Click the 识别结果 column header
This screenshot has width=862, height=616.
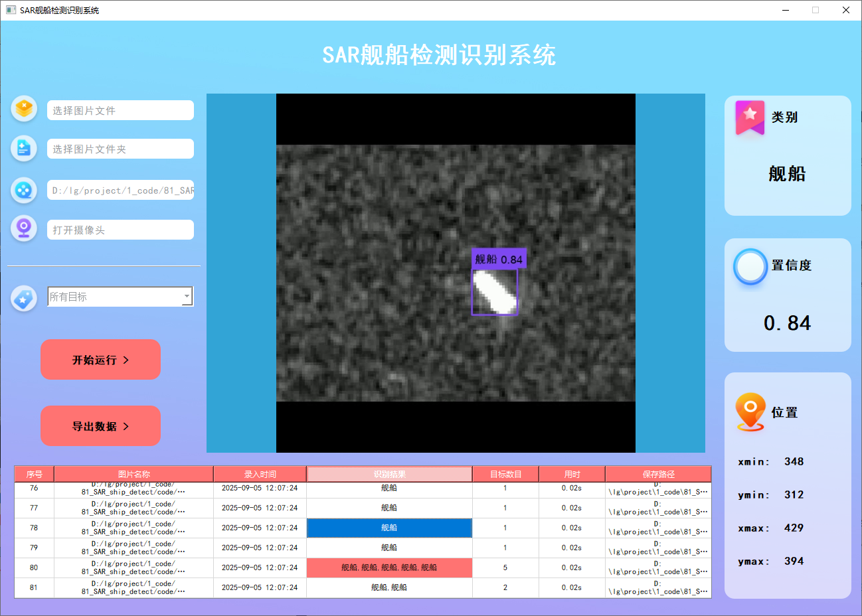(389, 474)
